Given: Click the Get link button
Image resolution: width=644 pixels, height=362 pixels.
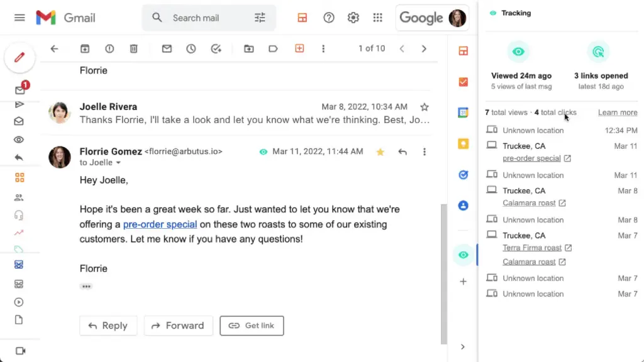Looking at the screenshot, I should click(252, 326).
